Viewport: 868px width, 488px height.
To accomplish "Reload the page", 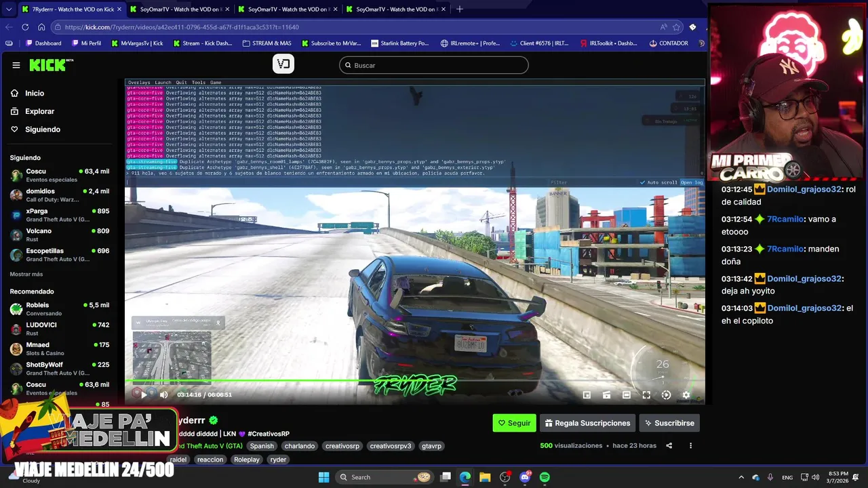I will (x=25, y=27).
